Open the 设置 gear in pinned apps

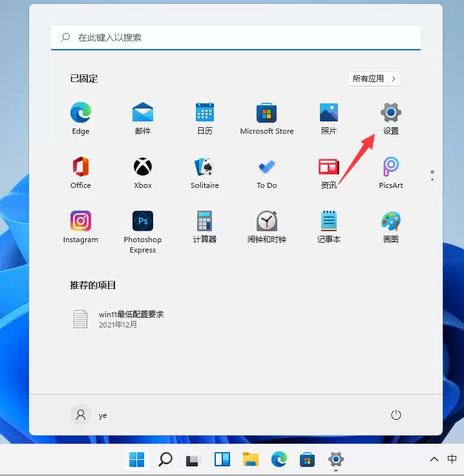(391, 118)
